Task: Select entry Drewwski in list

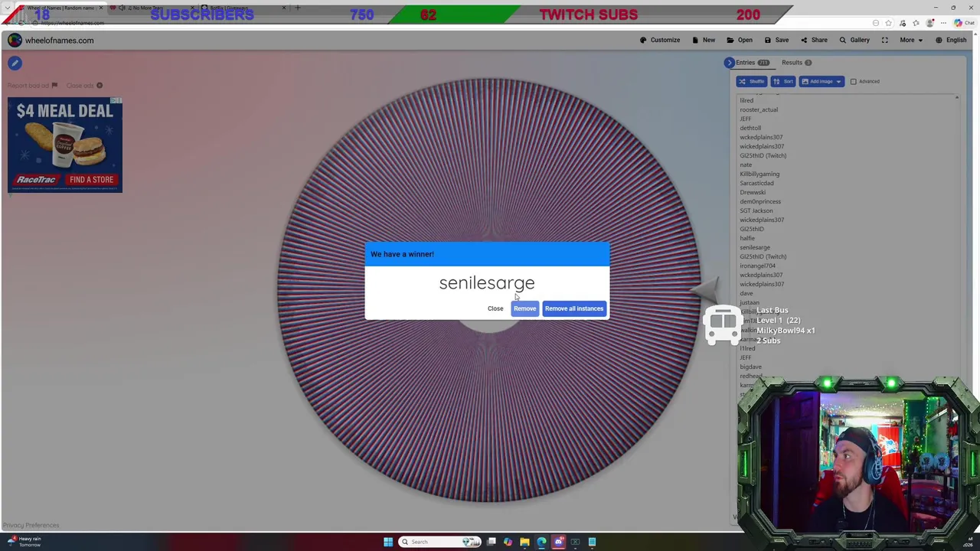Action: click(753, 192)
